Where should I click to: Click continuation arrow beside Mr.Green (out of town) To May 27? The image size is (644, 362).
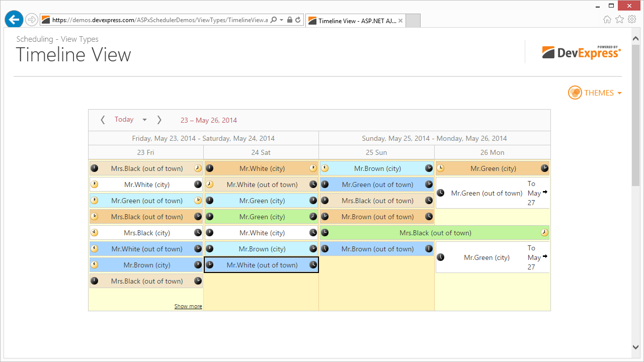[545, 192]
